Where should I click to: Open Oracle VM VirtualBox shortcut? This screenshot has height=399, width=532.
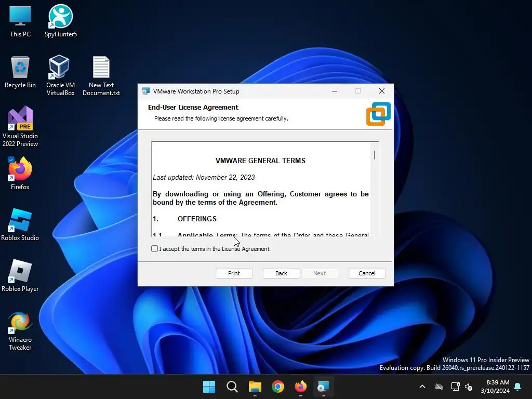click(x=60, y=75)
